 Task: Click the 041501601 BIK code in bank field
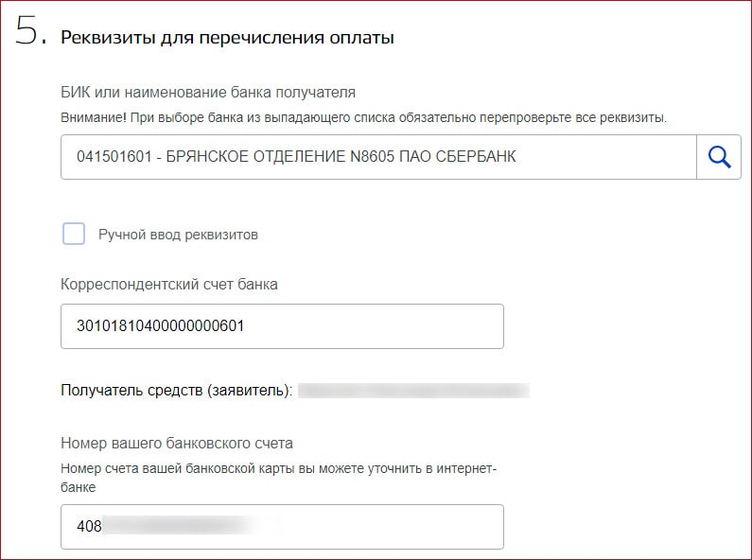pyautogui.click(x=114, y=157)
